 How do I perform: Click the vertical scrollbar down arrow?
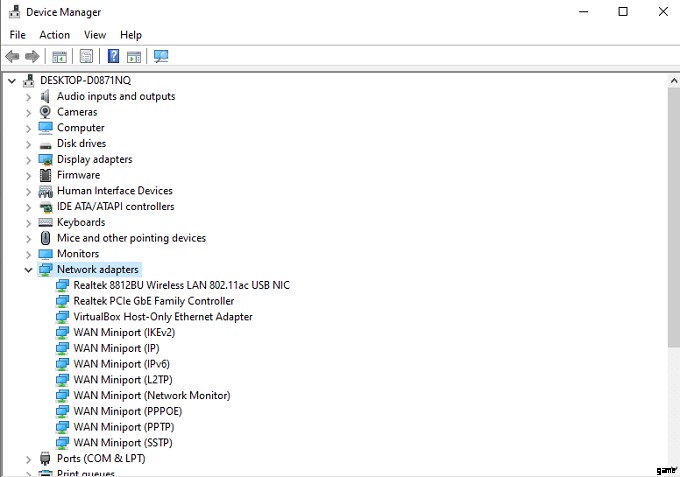pyautogui.click(x=671, y=468)
